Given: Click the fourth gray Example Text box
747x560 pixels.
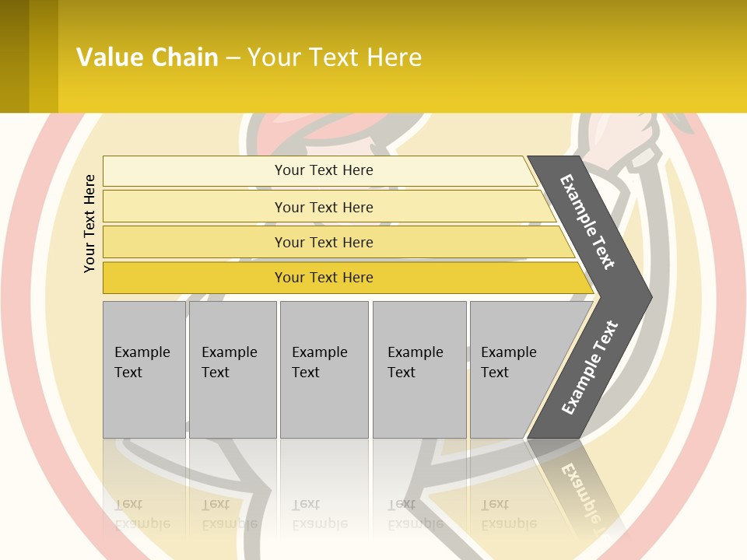Looking at the screenshot, I should point(419,369).
